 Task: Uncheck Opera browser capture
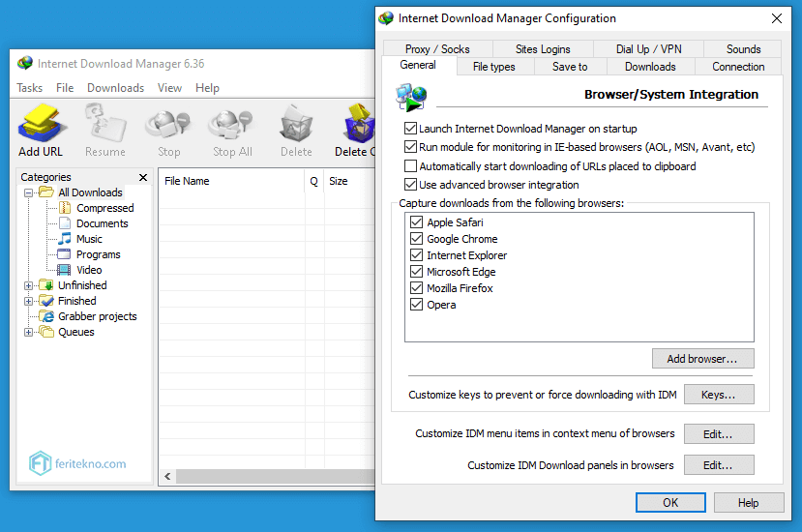416,305
